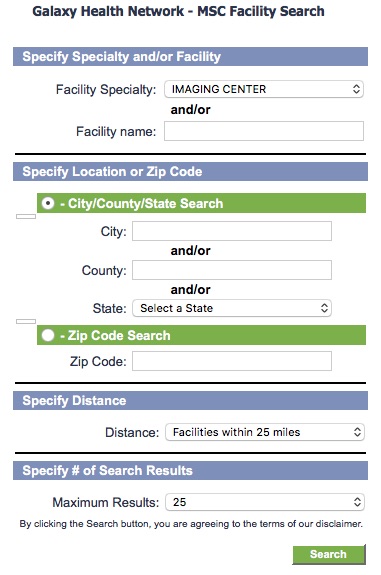This screenshot has height=575, width=381.
Task: Click into the Facility name text field
Action: tap(264, 131)
